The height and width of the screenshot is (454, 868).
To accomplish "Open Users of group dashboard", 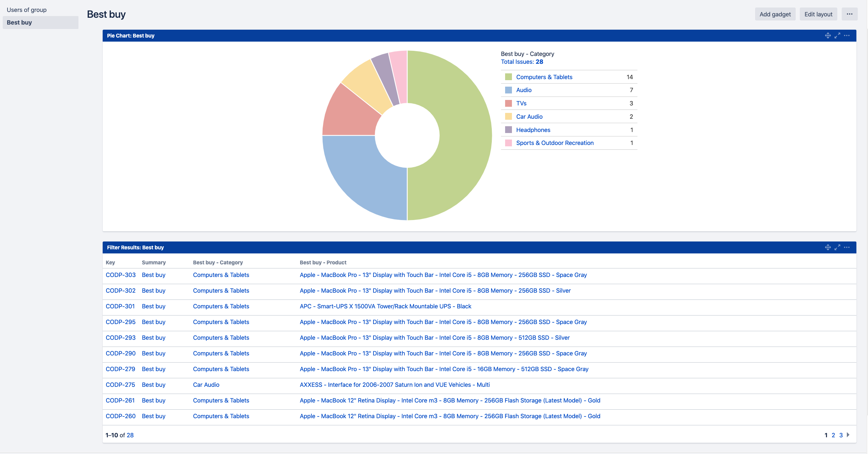I will 27,10.
